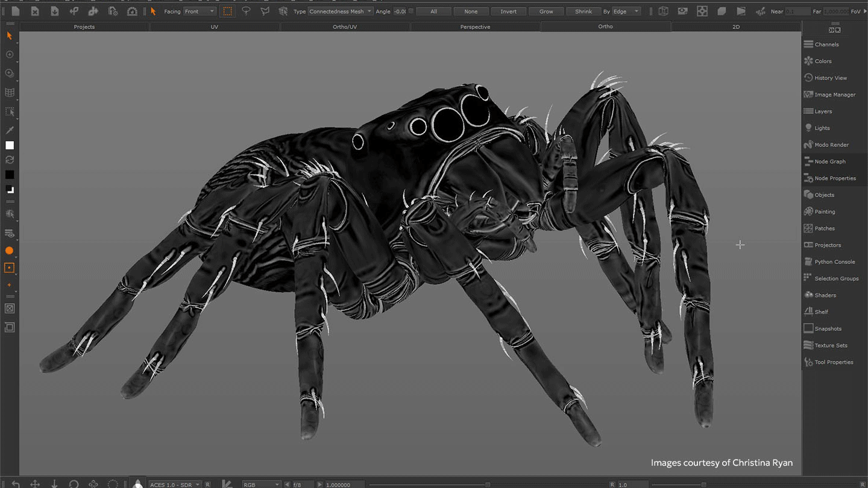Click the new project file icon
This screenshot has width=868, height=488.
[16, 11]
